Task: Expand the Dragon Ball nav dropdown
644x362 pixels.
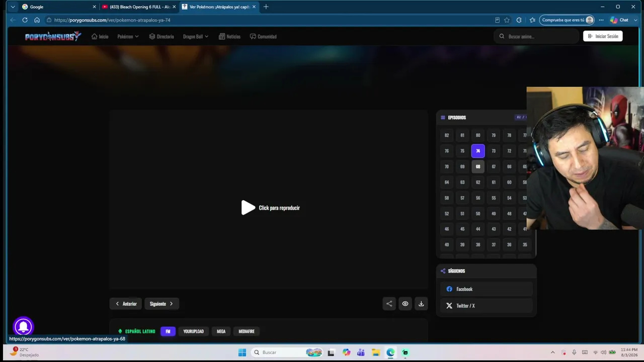Action: click(x=196, y=36)
